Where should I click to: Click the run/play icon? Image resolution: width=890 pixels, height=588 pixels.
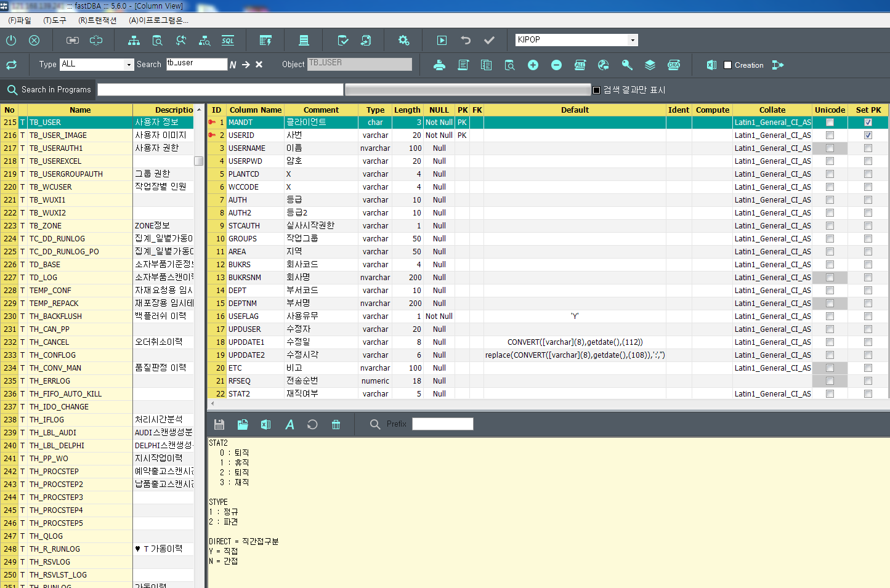[x=442, y=40]
